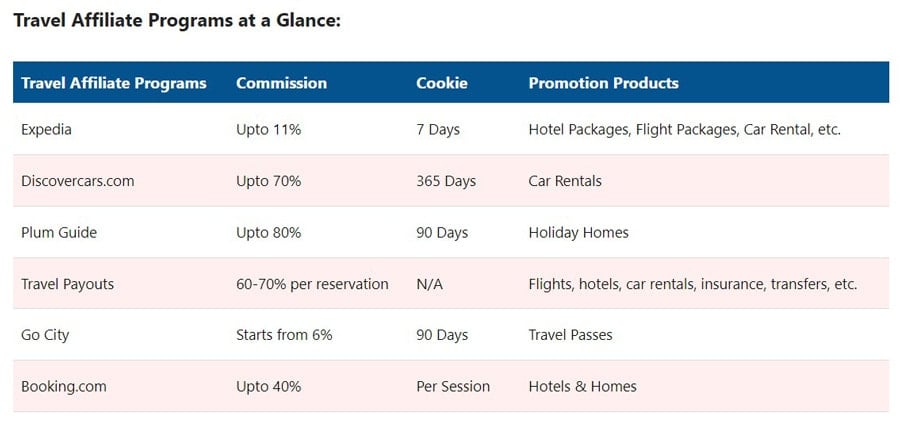The height and width of the screenshot is (422, 900).
Task: Click the Expedia program name
Action: [46, 130]
